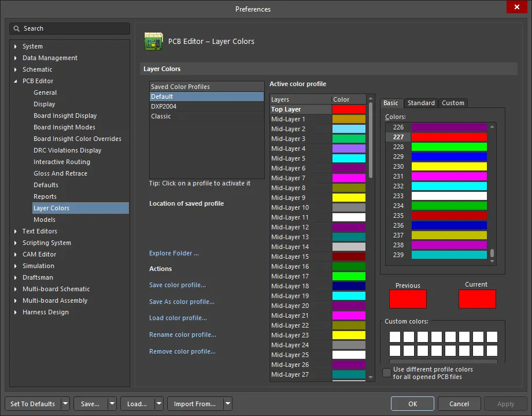Select the Mid-Layer 5 cyan color swatch
The image size is (532, 416).
click(349, 158)
